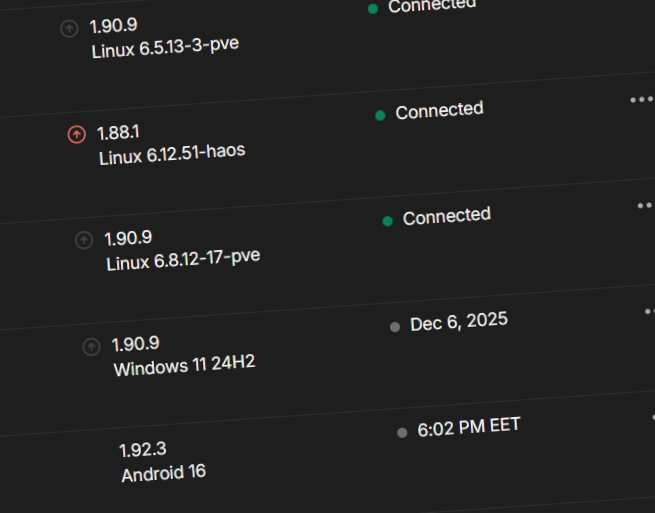This screenshot has width=655, height=513.
Task: Click green status dot on Linux 6.12.51-haos row
Action: tap(380, 115)
